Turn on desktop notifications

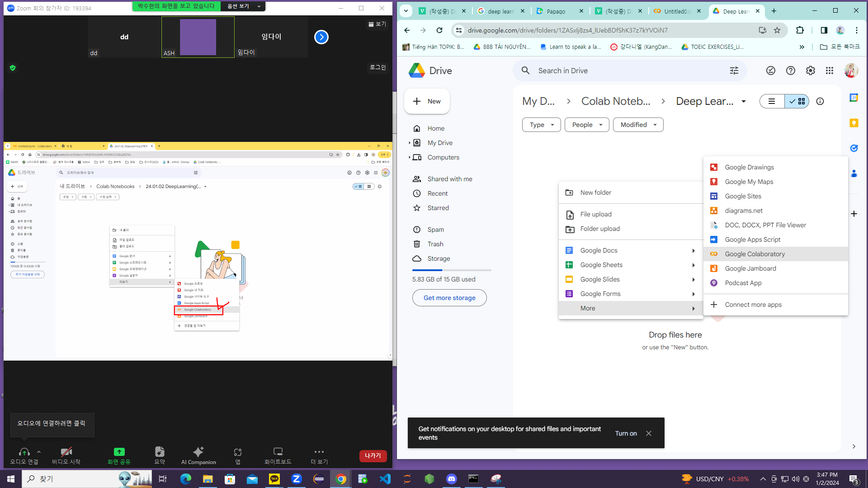pyautogui.click(x=626, y=433)
